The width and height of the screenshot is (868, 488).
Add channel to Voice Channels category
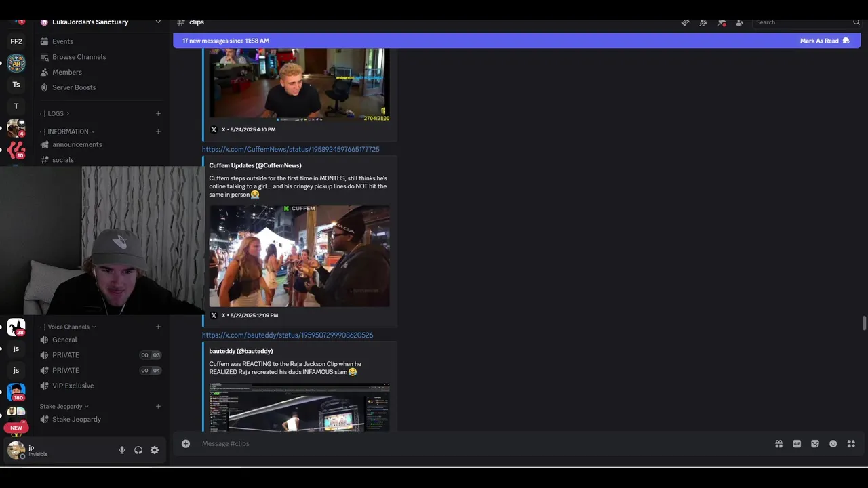pos(158,327)
